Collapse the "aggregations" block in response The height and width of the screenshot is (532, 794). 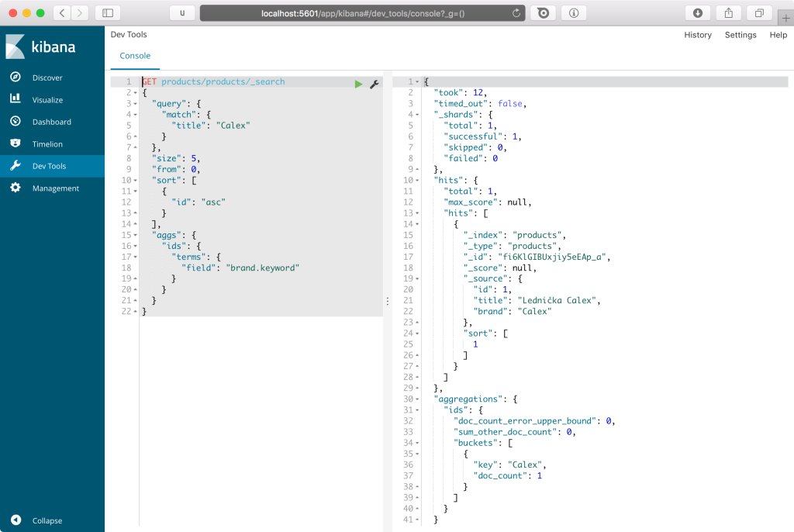tap(417, 399)
